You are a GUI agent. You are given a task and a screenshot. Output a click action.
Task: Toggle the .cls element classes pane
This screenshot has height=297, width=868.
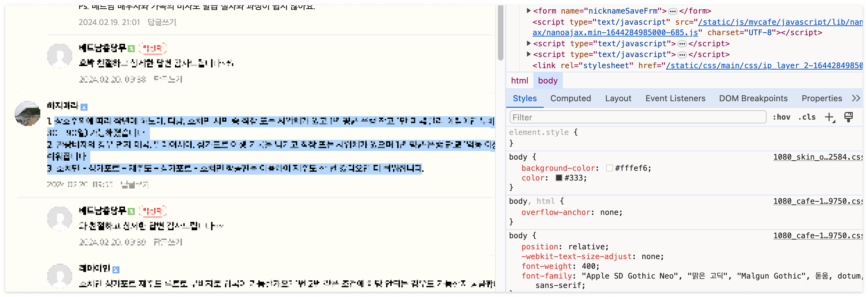807,117
